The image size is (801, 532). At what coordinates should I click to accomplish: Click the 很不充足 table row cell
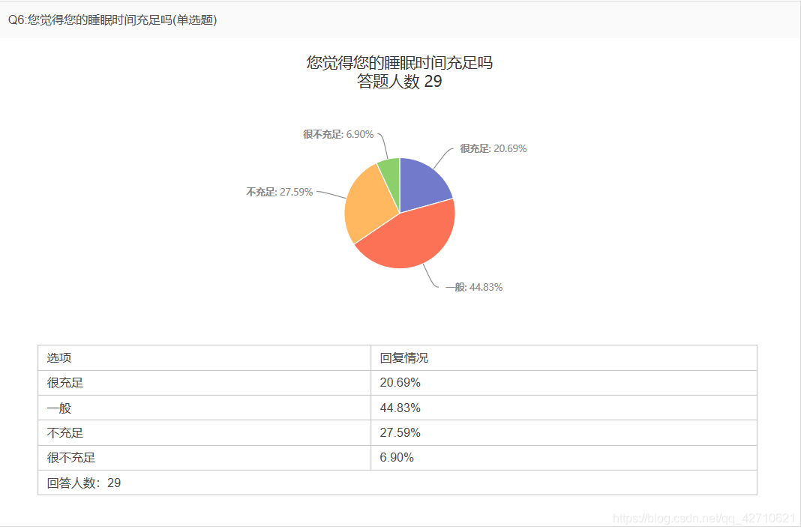tap(204, 458)
